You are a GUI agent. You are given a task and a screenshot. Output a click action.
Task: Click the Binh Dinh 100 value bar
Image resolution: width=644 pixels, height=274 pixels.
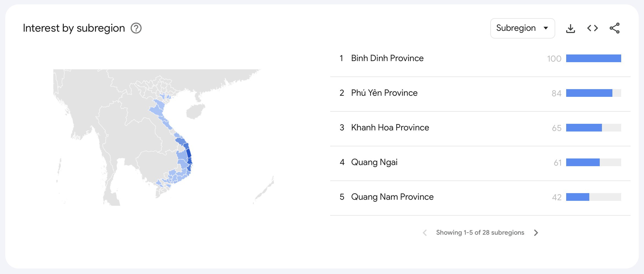pos(593,58)
